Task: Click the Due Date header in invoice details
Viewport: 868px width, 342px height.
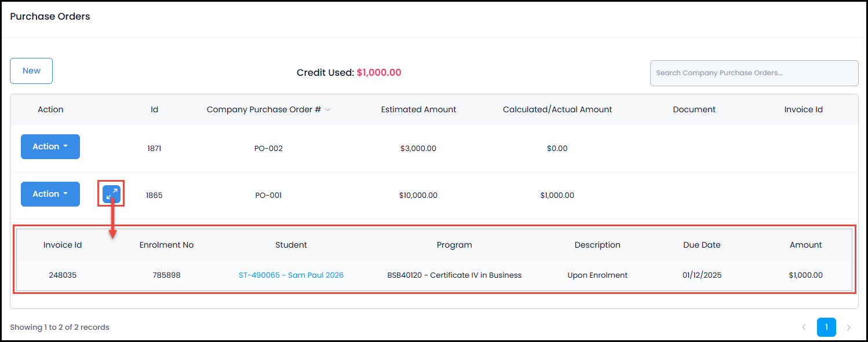Action: (702, 245)
